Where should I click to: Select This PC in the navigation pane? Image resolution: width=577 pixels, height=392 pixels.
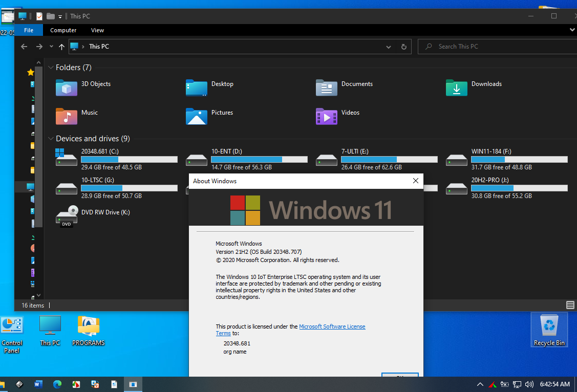[x=30, y=187]
